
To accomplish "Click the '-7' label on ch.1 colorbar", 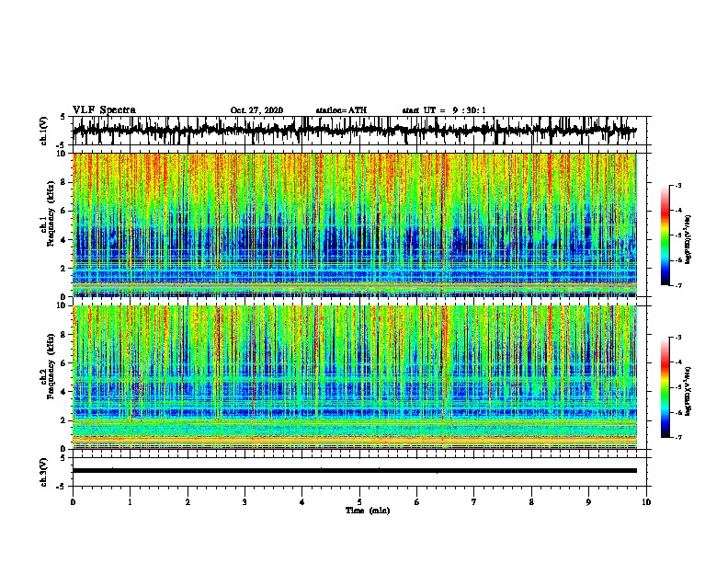I will click(677, 285).
